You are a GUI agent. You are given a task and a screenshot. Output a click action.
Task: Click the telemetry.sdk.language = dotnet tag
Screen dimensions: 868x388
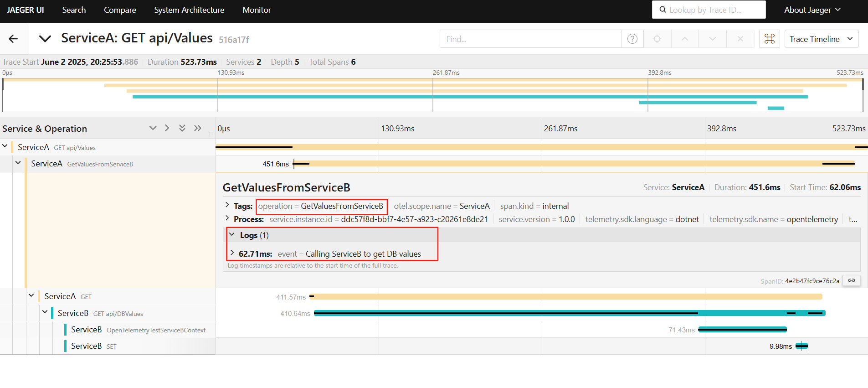click(642, 219)
